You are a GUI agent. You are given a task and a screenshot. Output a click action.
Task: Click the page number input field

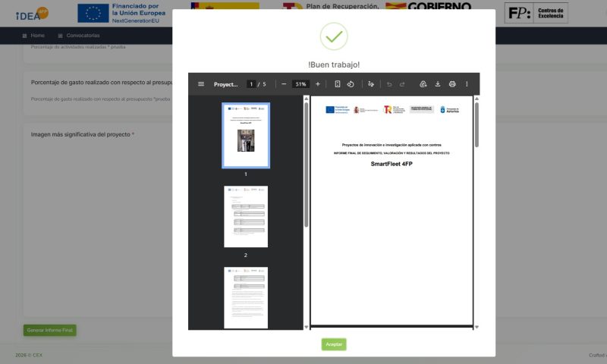click(251, 84)
